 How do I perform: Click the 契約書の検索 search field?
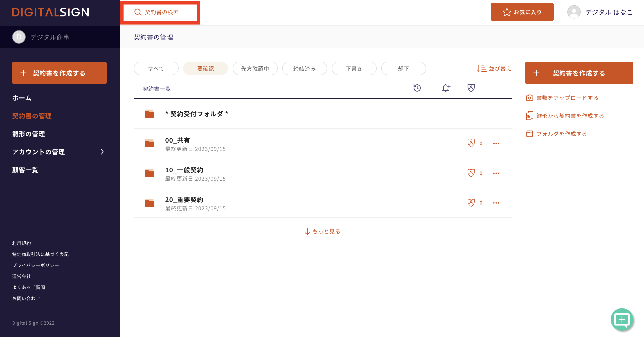(x=160, y=12)
